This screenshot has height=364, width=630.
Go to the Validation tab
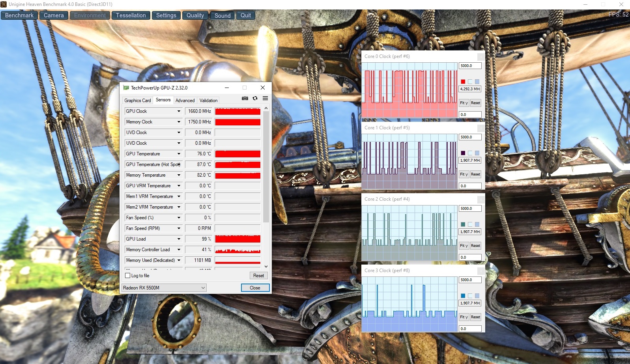(x=208, y=101)
